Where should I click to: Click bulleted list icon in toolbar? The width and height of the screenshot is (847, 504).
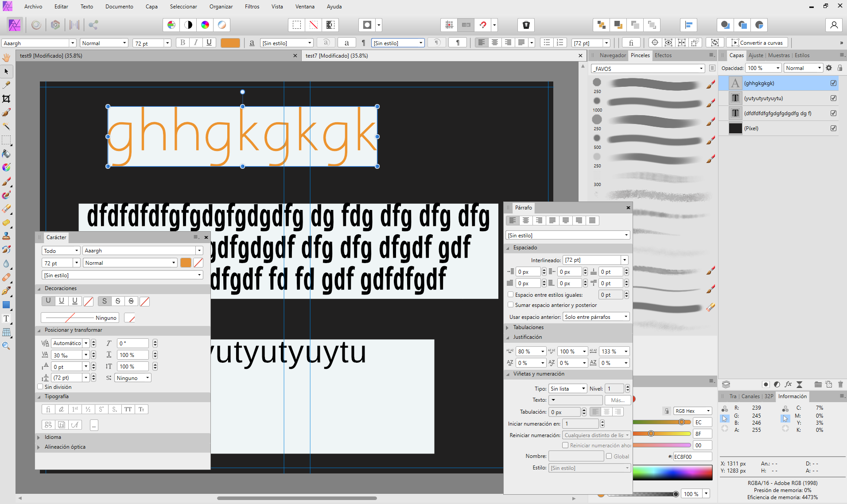547,43
